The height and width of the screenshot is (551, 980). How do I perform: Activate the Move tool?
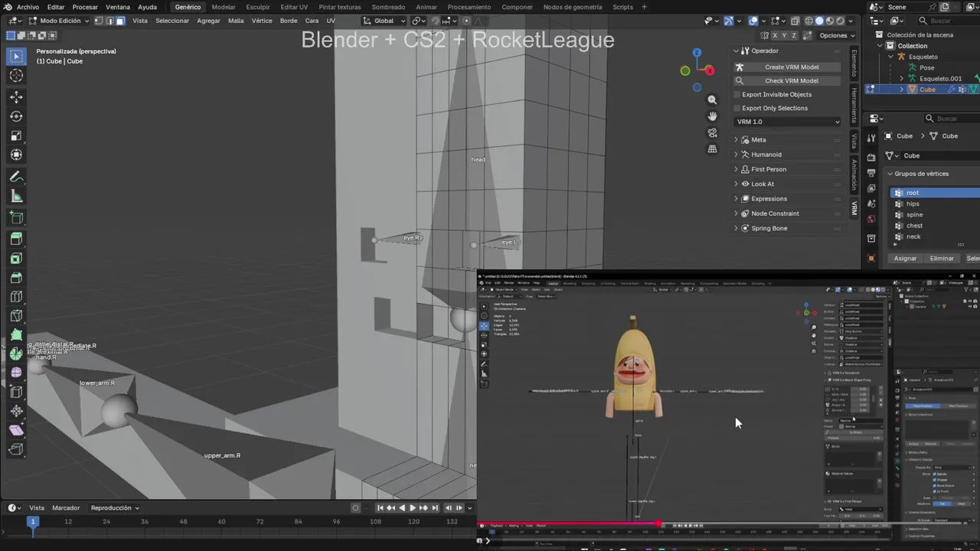point(16,97)
